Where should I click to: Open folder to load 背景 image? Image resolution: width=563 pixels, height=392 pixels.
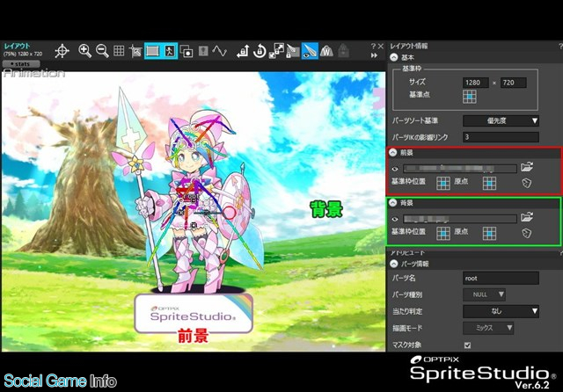coord(527,217)
